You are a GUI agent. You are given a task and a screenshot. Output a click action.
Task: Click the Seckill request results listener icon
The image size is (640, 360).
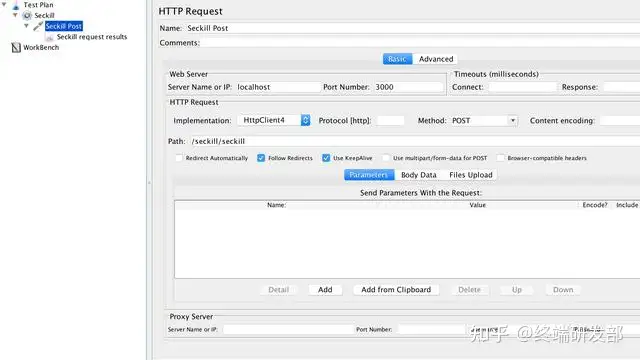click(49, 37)
